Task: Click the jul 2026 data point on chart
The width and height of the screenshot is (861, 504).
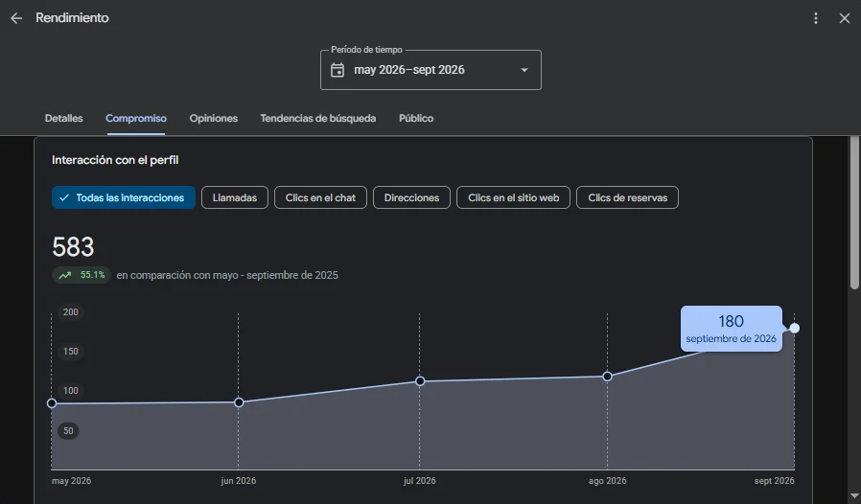Action: pyautogui.click(x=420, y=381)
